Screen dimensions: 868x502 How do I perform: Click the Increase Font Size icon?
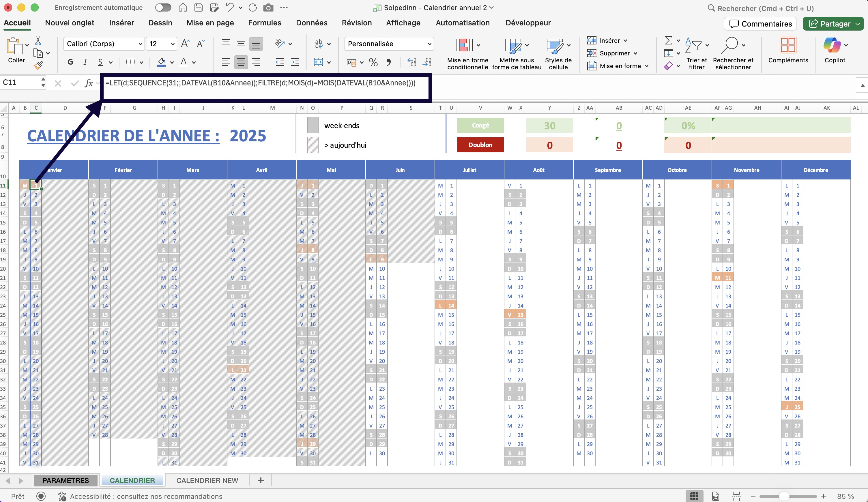[x=185, y=44]
